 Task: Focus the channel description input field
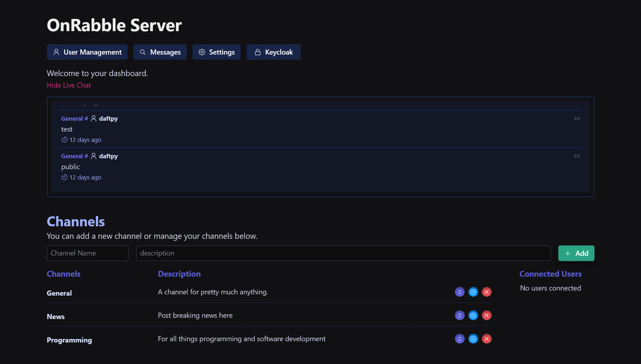click(343, 253)
